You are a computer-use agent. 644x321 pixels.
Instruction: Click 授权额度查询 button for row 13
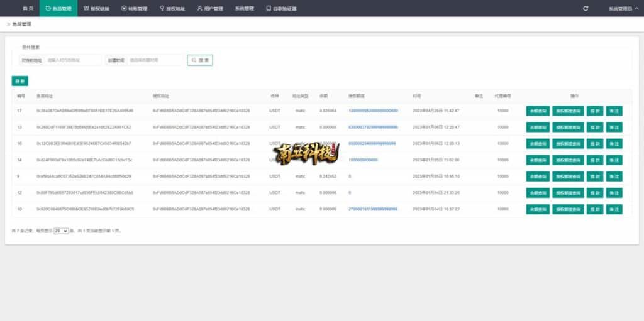click(x=568, y=127)
